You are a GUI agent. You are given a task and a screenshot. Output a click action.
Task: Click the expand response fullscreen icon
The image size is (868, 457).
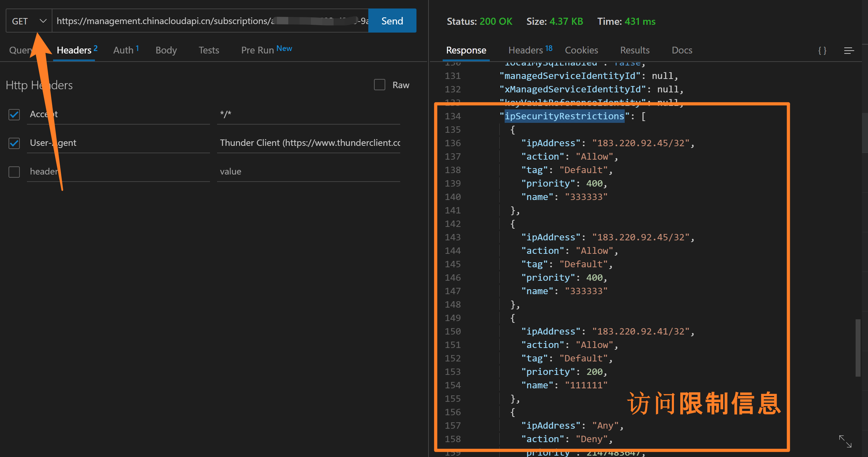(x=845, y=441)
